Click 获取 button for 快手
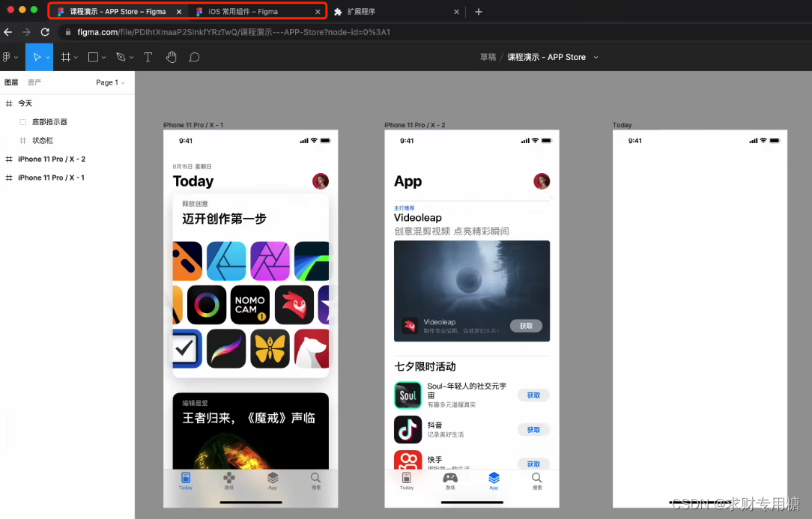This screenshot has width=812, height=519. click(533, 464)
